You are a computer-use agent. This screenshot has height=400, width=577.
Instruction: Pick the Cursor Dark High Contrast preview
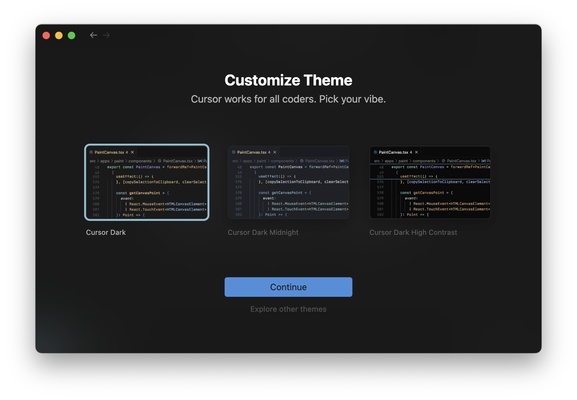click(430, 182)
